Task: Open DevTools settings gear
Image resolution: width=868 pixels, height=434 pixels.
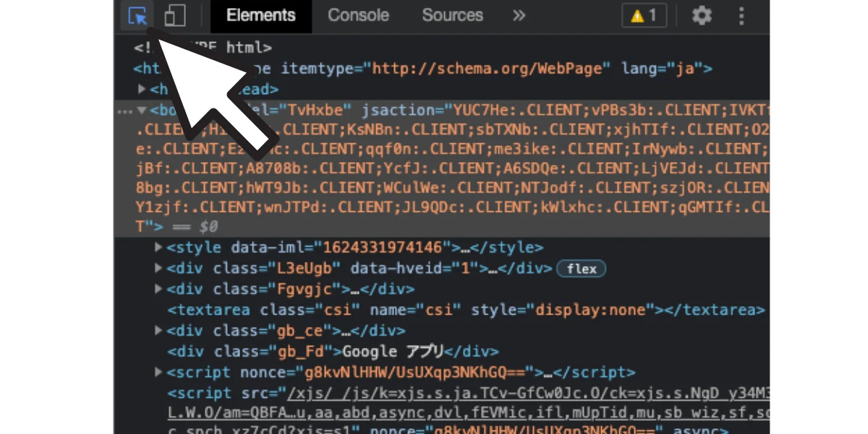Action: (x=702, y=16)
